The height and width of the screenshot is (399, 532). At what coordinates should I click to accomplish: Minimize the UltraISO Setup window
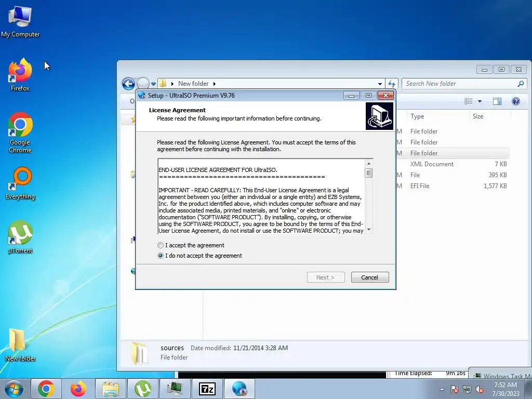(x=351, y=96)
